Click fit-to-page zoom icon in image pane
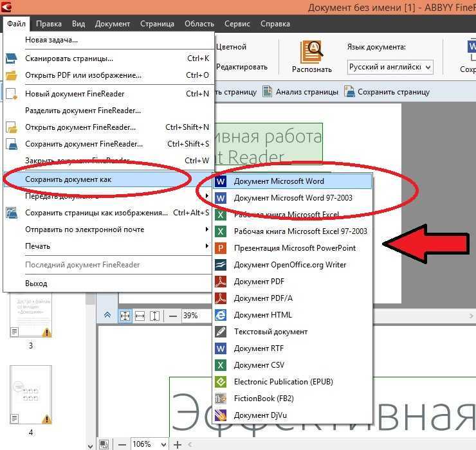This screenshot has height=450, width=476. pyautogui.click(x=125, y=316)
